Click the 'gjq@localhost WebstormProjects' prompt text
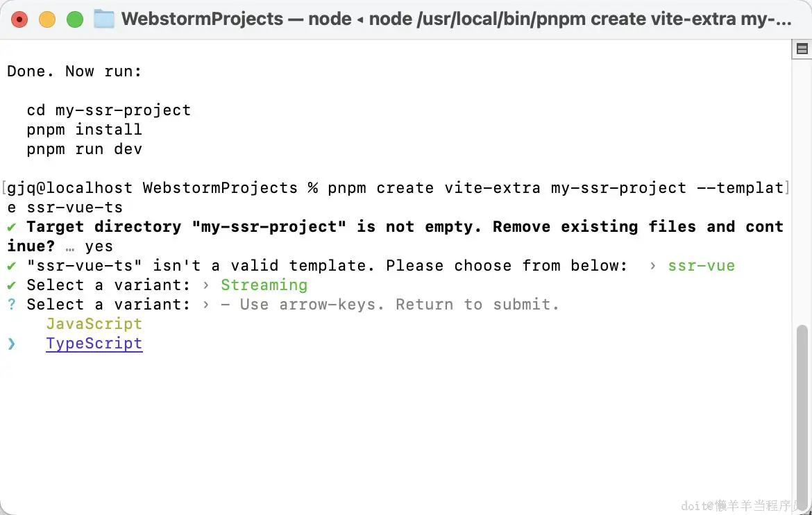 point(152,187)
